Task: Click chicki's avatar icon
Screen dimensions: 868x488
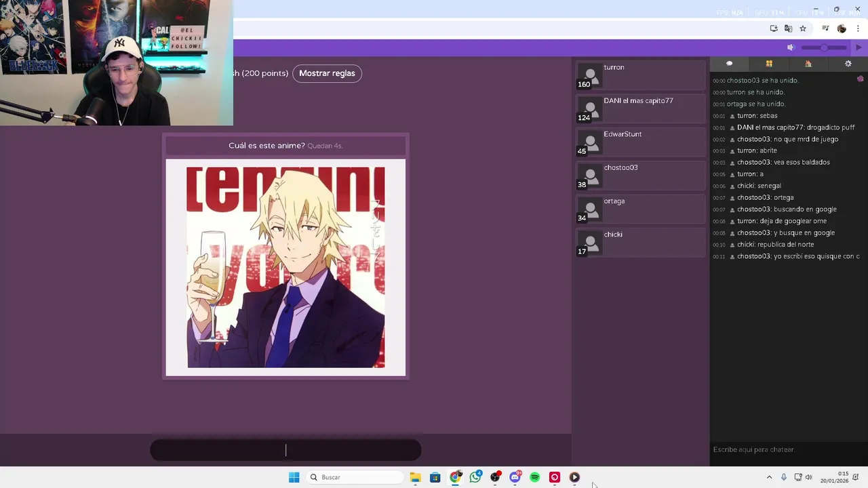Action: 590,243
